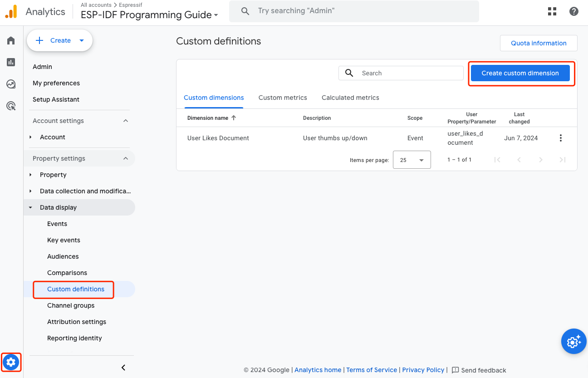Viewport: 588px width, 378px height.
Task: Click the Create custom dimension button
Action: click(520, 73)
